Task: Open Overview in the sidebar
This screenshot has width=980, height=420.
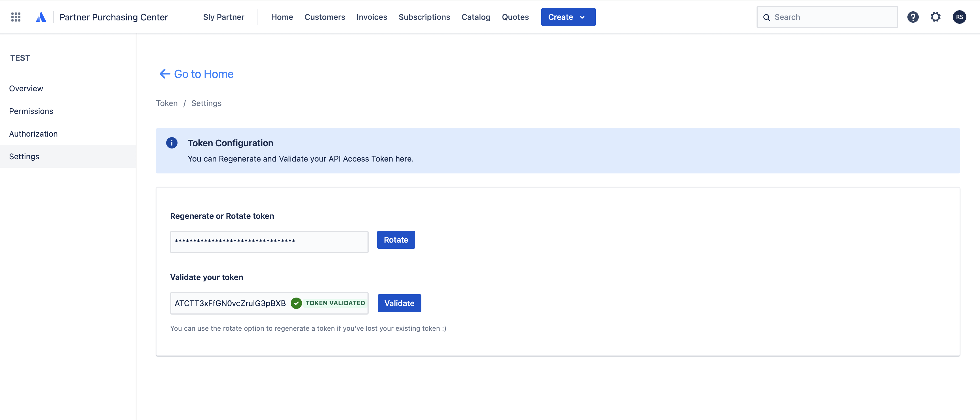Action: pos(26,88)
